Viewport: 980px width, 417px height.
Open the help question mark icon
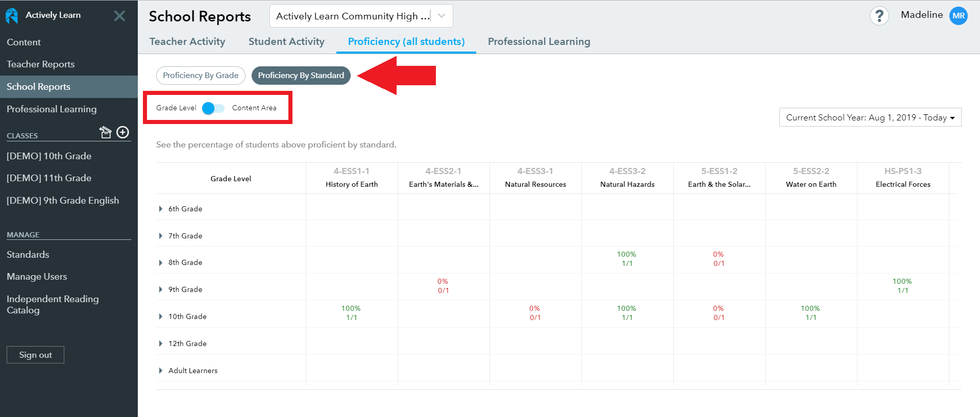coord(879,16)
